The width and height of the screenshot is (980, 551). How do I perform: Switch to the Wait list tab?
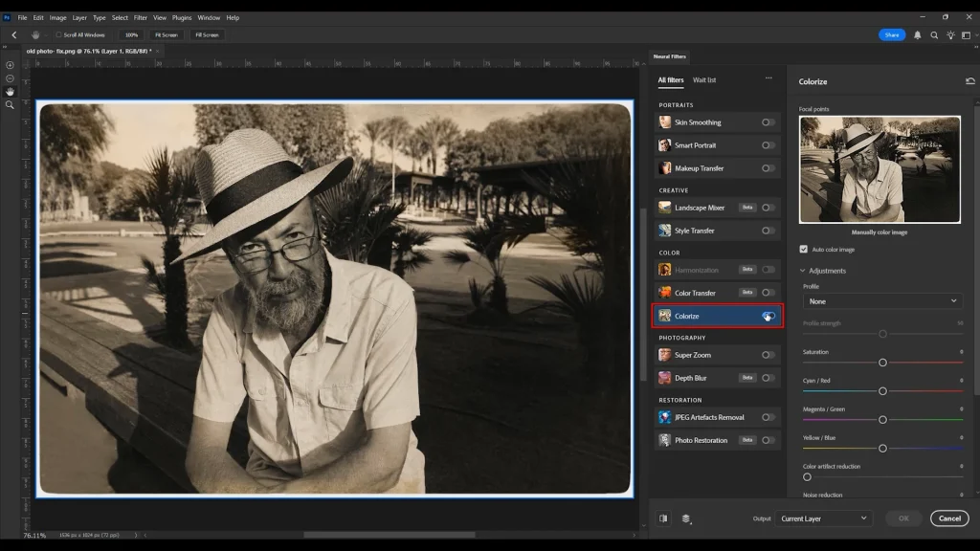[x=704, y=80]
